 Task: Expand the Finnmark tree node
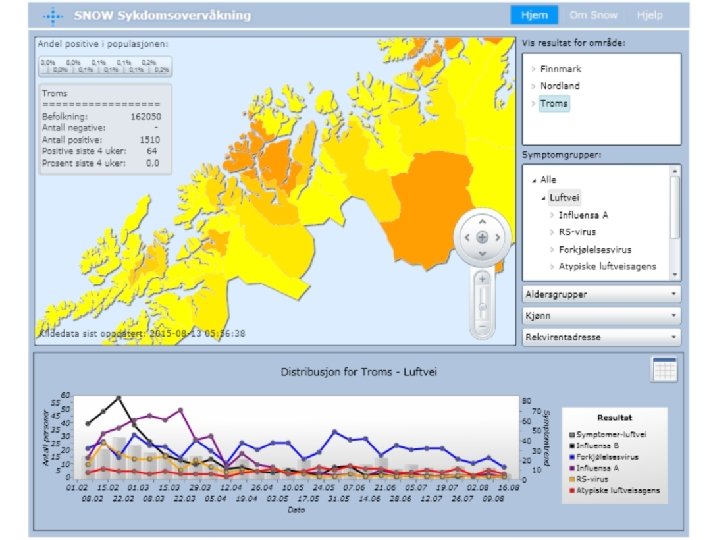[533, 69]
